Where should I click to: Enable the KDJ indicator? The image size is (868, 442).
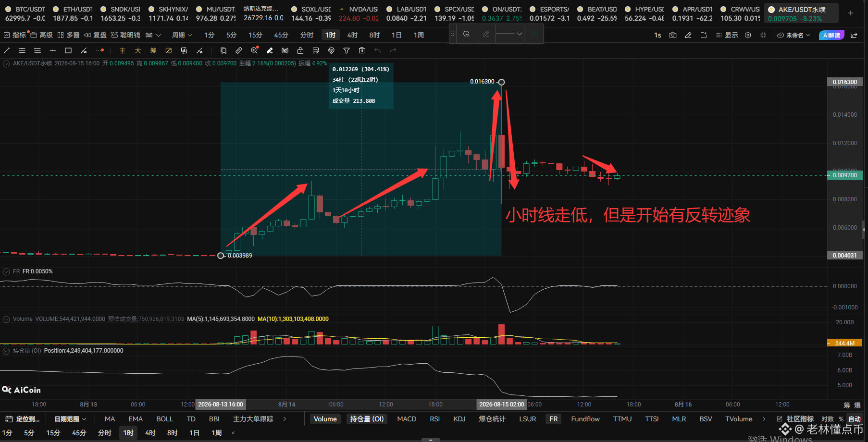click(459, 419)
